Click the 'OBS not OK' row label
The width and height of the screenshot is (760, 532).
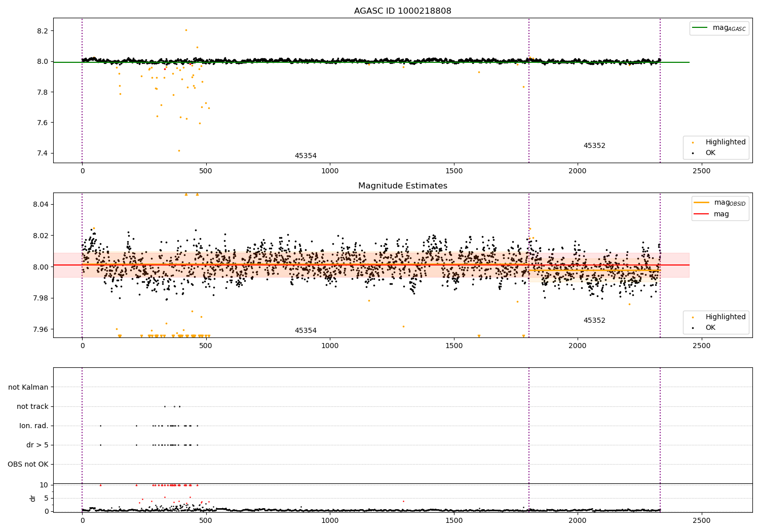point(28,465)
